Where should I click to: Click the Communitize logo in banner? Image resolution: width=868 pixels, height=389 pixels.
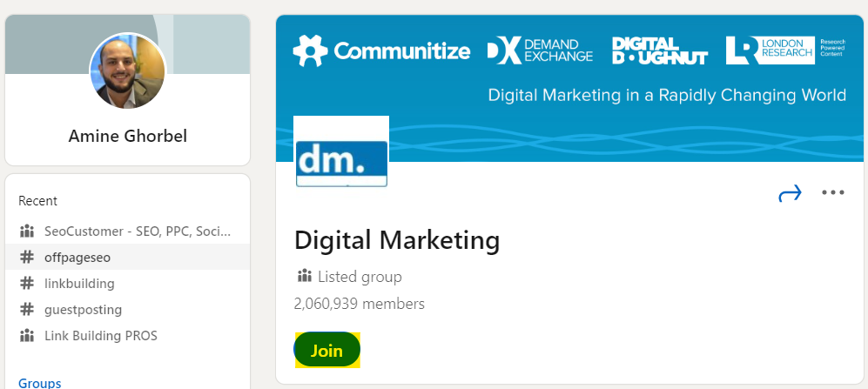(x=381, y=51)
